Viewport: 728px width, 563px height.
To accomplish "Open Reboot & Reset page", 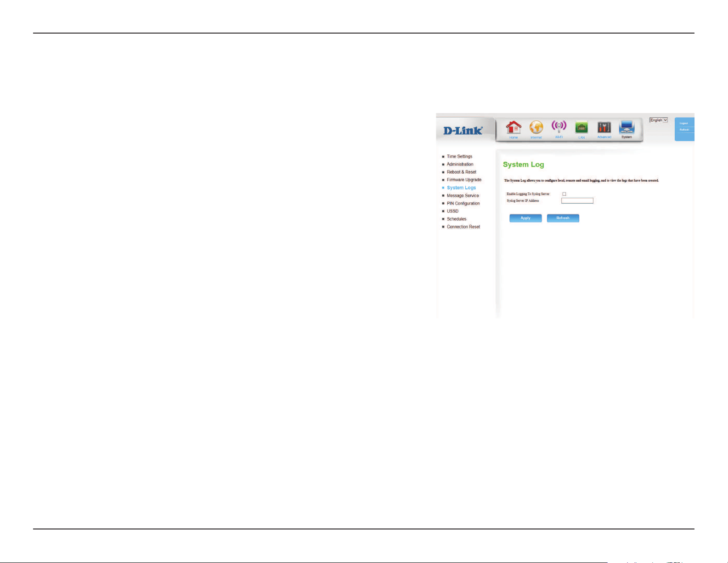I will coord(462,172).
